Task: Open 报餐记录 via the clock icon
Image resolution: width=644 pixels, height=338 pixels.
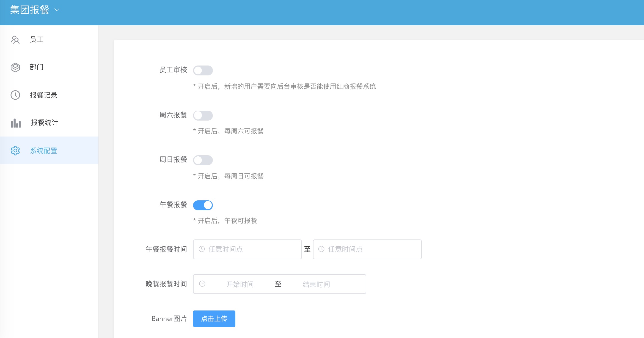Action: pos(15,95)
